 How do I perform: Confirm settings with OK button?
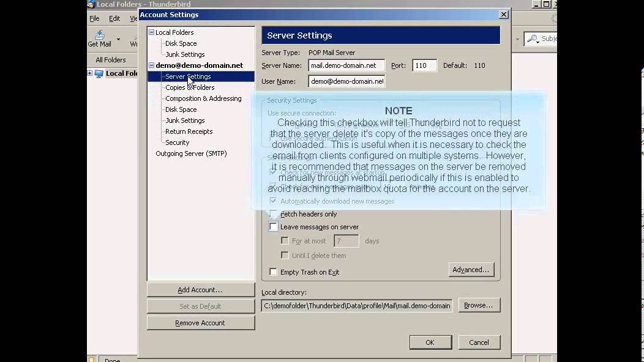pos(430,342)
